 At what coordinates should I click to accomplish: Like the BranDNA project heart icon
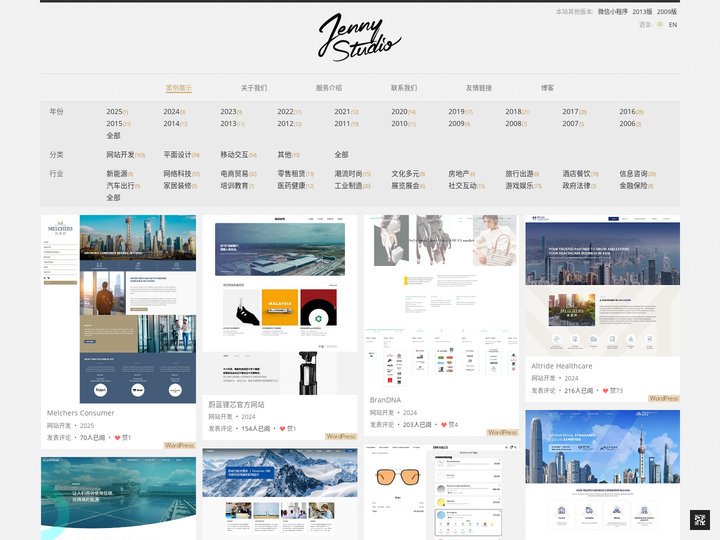[444, 425]
